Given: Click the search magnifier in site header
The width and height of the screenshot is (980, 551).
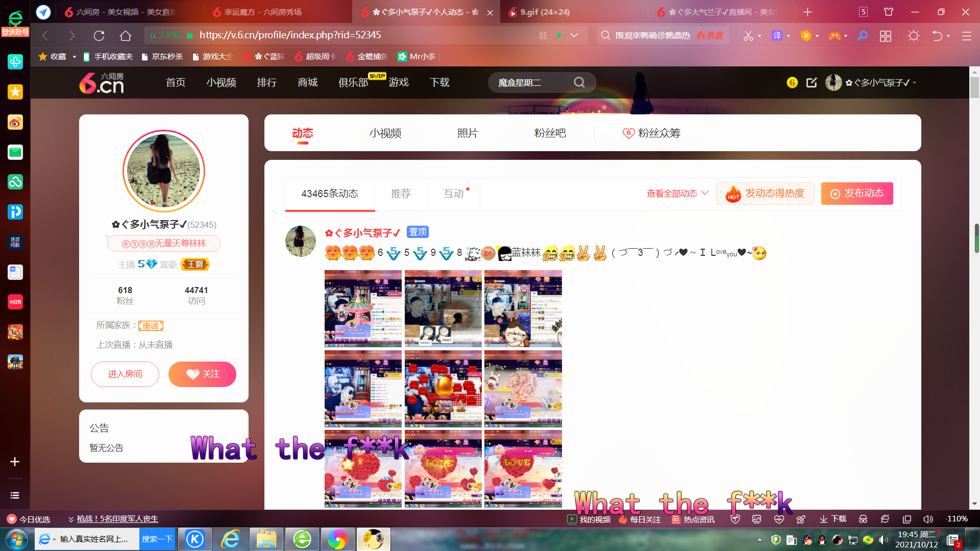Looking at the screenshot, I should pyautogui.click(x=579, y=82).
